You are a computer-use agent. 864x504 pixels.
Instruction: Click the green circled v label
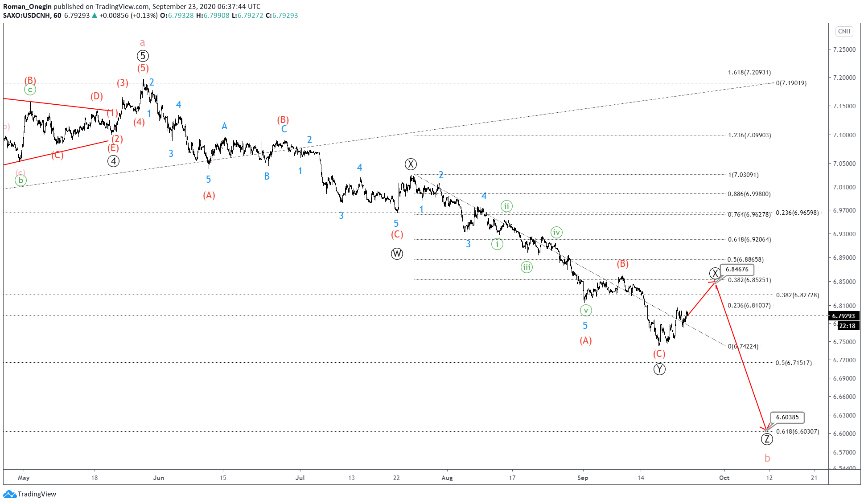click(586, 310)
